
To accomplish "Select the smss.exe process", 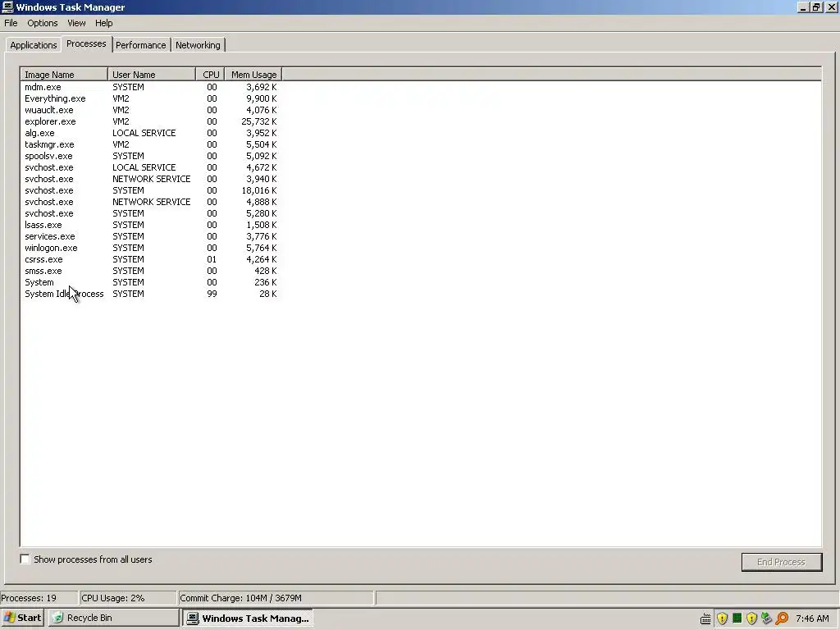I will 151,271.
